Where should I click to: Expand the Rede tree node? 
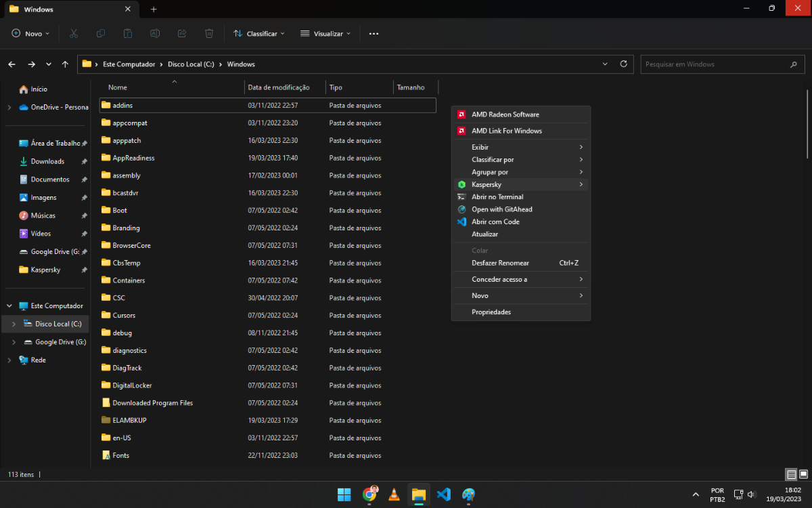[9, 360]
